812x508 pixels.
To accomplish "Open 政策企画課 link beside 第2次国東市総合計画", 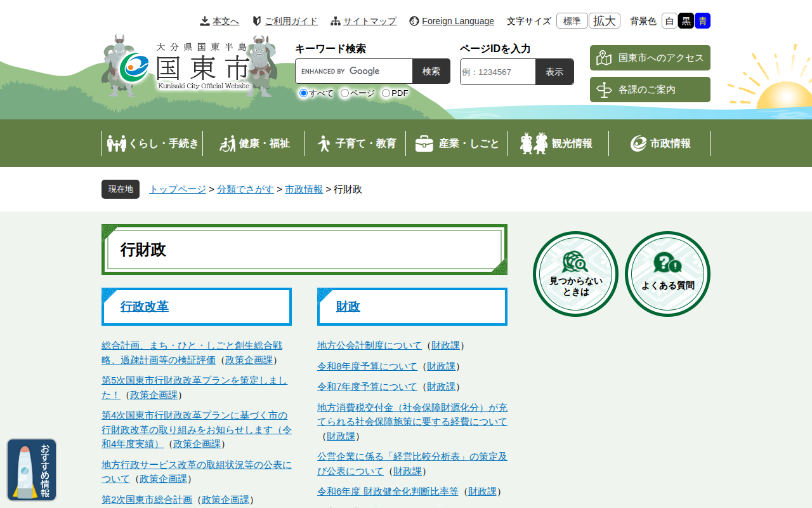I will click(225, 500).
